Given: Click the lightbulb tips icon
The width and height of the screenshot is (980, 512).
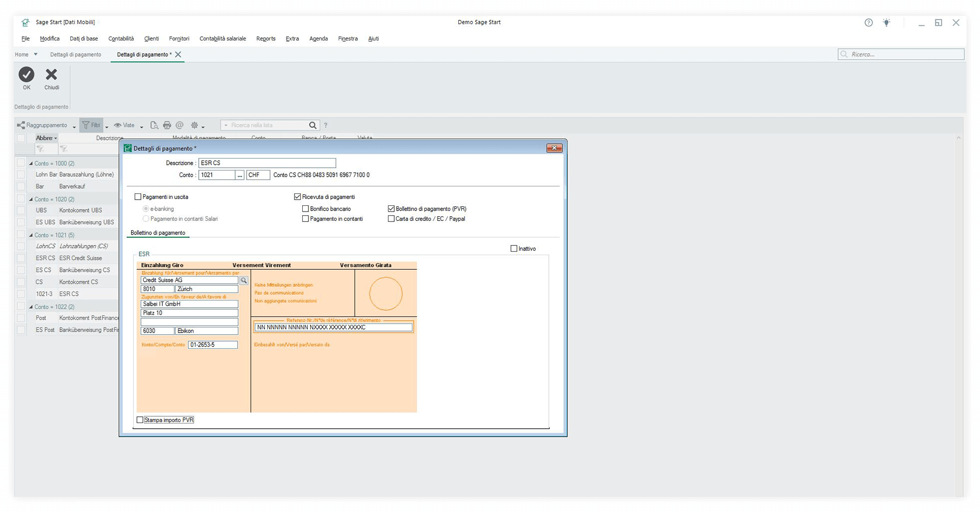Looking at the screenshot, I should click(x=886, y=22).
